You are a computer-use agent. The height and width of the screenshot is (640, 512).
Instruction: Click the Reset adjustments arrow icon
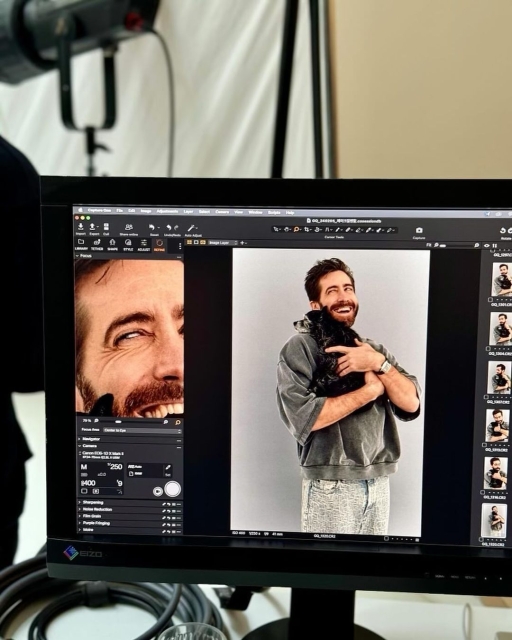tap(152, 227)
